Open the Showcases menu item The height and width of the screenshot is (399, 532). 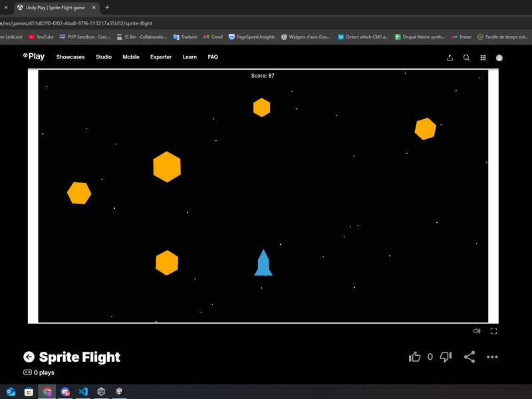point(70,57)
